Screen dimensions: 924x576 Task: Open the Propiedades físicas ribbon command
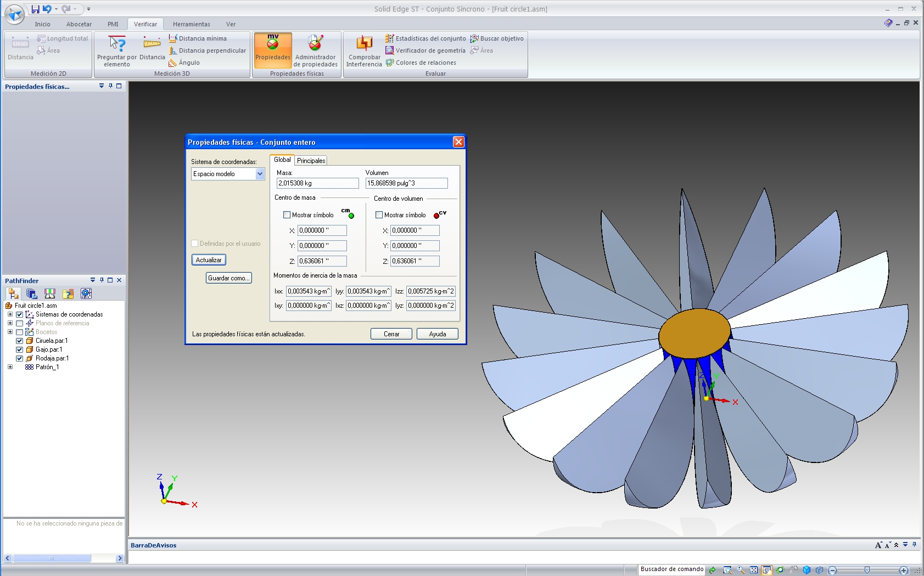tap(273, 50)
